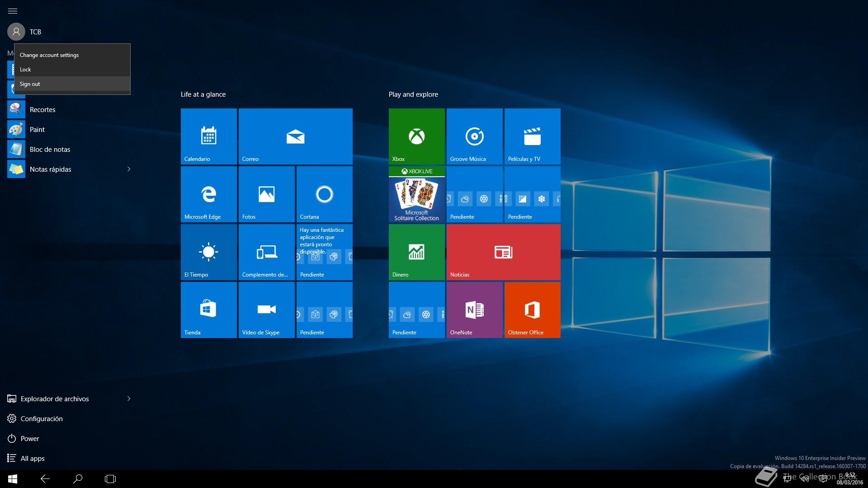
Task: Click the TCB user account avatar
Action: pyautogui.click(x=16, y=32)
